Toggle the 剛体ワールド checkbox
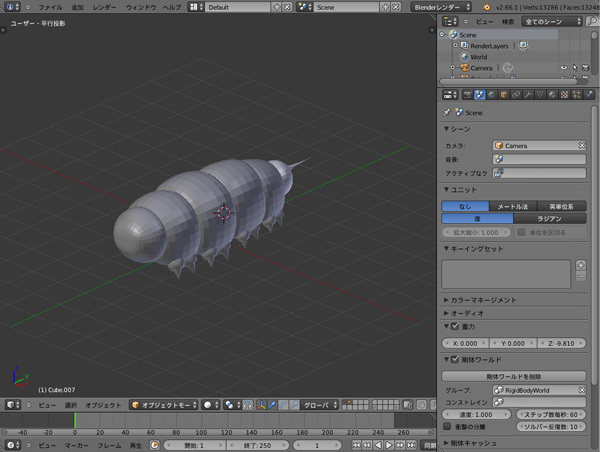 pyautogui.click(x=457, y=359)
